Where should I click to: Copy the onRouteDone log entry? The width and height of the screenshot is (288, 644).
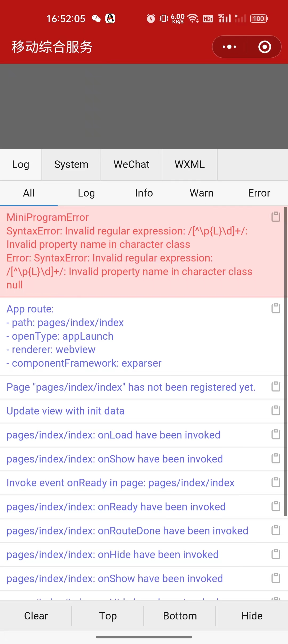click(x=276, y=531)
